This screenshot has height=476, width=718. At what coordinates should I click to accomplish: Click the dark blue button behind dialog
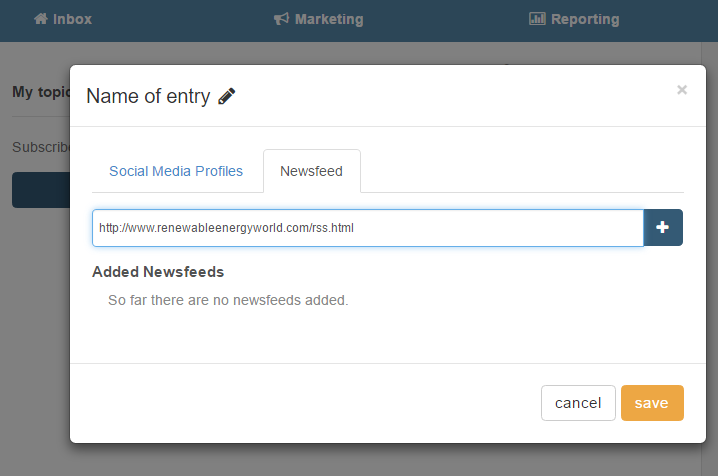tap(40, 190)
